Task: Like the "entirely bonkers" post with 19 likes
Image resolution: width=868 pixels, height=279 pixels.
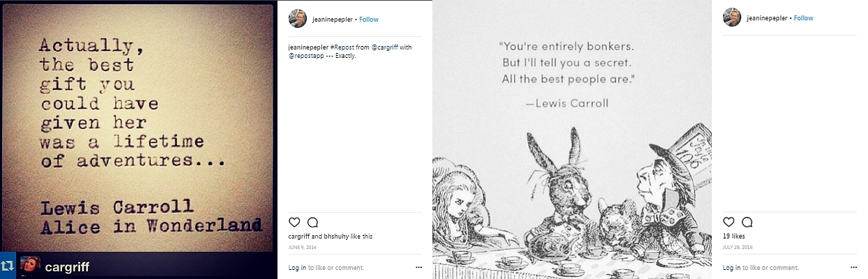Action: [x=729, y=223]
